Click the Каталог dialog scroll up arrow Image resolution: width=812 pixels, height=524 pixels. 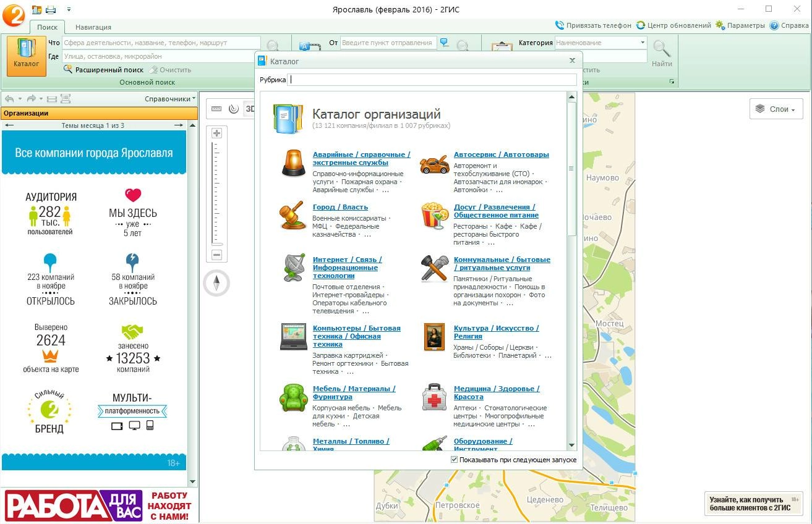tap(571, 96)
